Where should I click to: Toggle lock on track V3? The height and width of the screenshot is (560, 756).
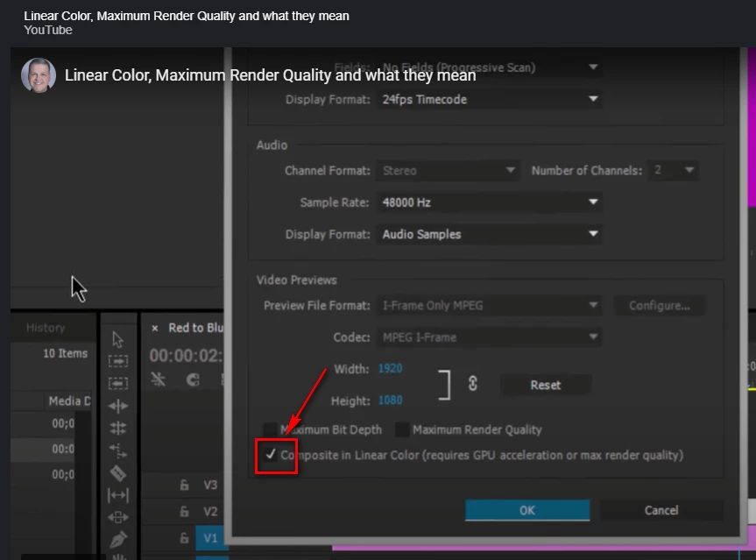tap(184, 486)
